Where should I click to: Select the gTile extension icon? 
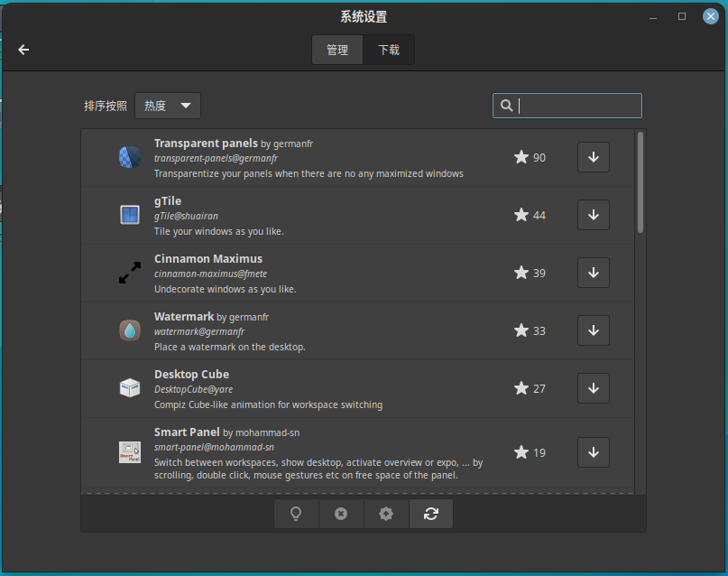pyautogui.click(x=130, y=215)
